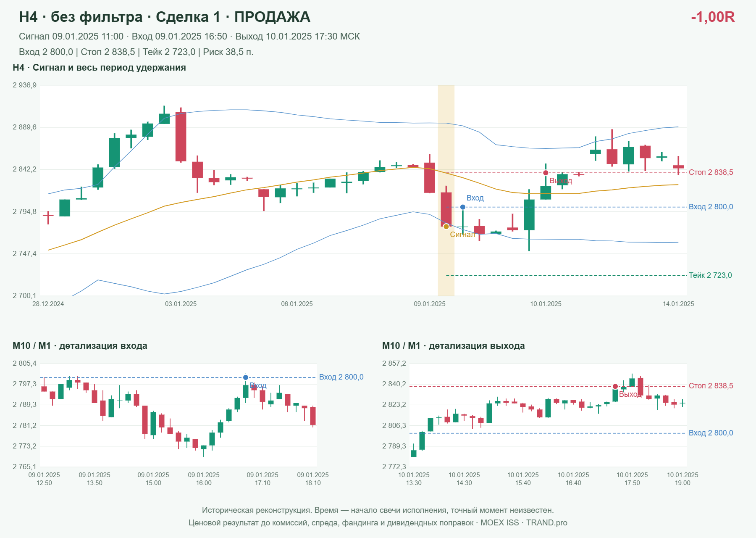Screen dimensions: 756x538
Task: Click the H4 y-axis value 2 747,4
Action: point(24,254)
